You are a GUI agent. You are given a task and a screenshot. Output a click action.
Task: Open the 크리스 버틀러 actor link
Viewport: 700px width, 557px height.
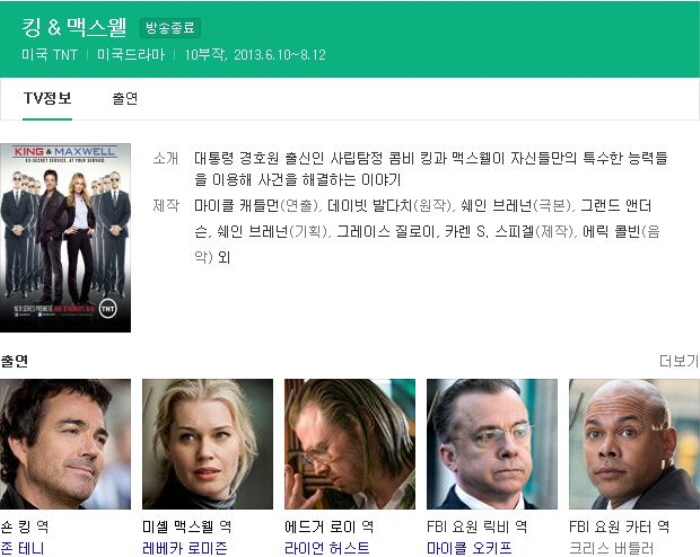pyautogui.click(x=612, y=548)
